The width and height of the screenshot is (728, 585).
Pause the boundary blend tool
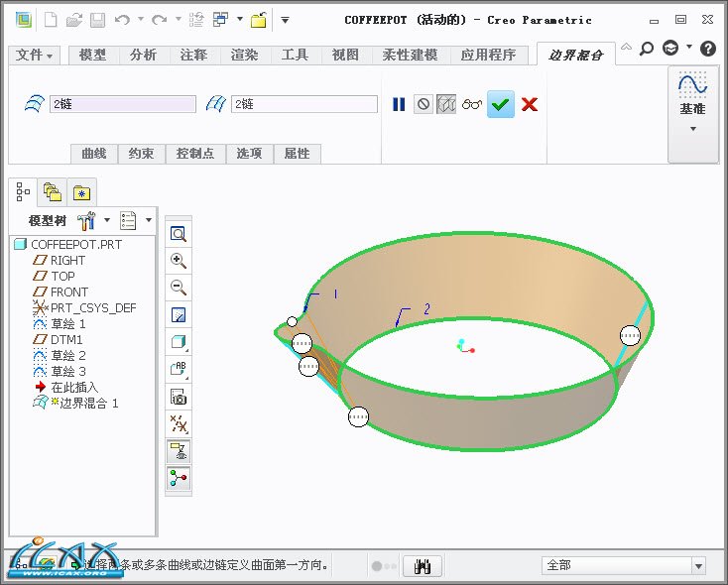[x=399, y=104]
